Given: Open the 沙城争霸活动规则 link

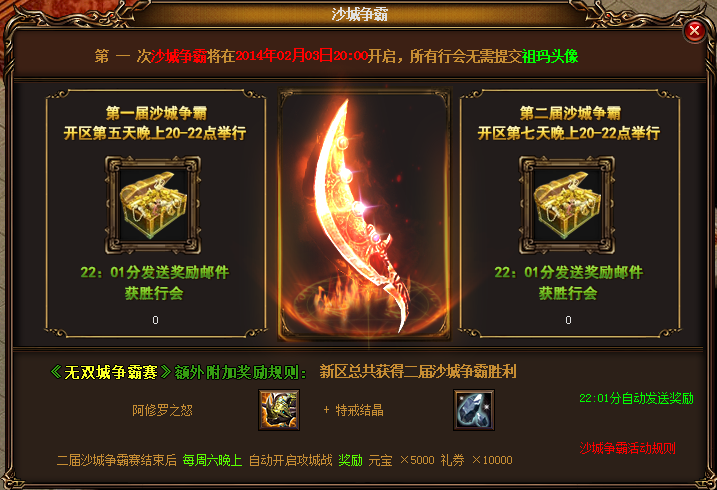Looking at the screenshot, I should pyautogui.click(x=627, y=448).
